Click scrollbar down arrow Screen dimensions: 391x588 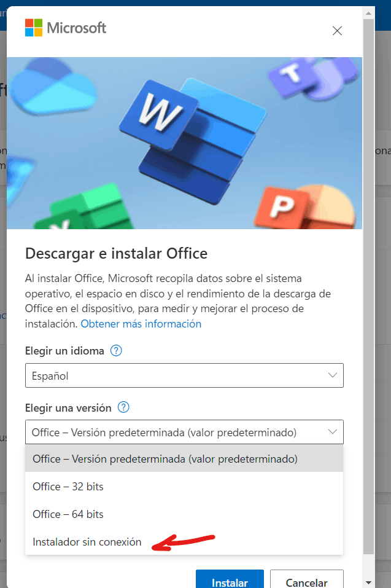pyautogui.click(x=368, y=582)
